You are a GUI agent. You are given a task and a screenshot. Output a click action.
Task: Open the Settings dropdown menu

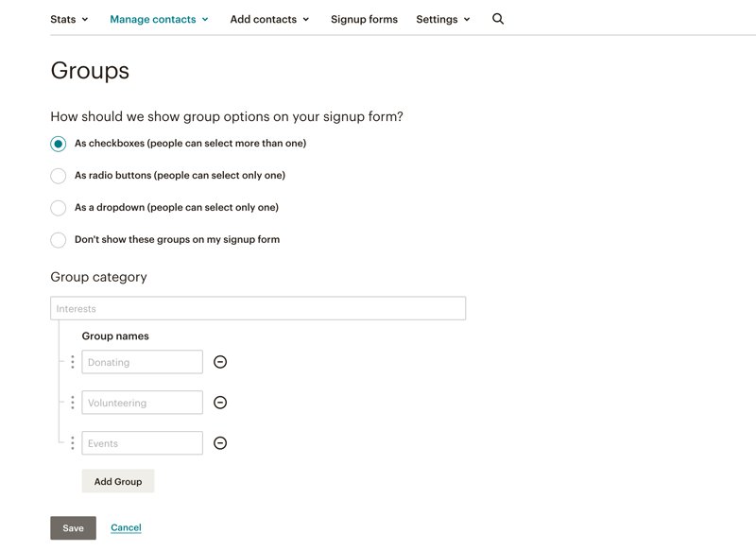(x=442, y=19)
